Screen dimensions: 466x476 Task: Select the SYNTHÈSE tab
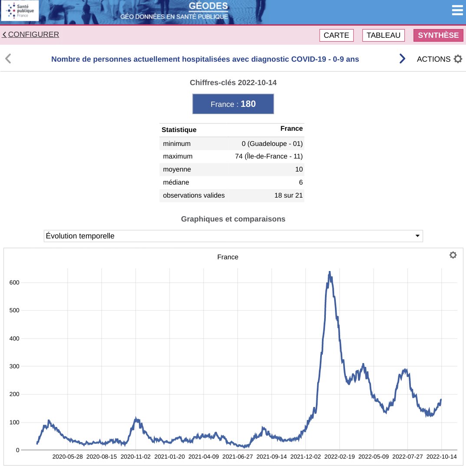[x=438, y=35]
